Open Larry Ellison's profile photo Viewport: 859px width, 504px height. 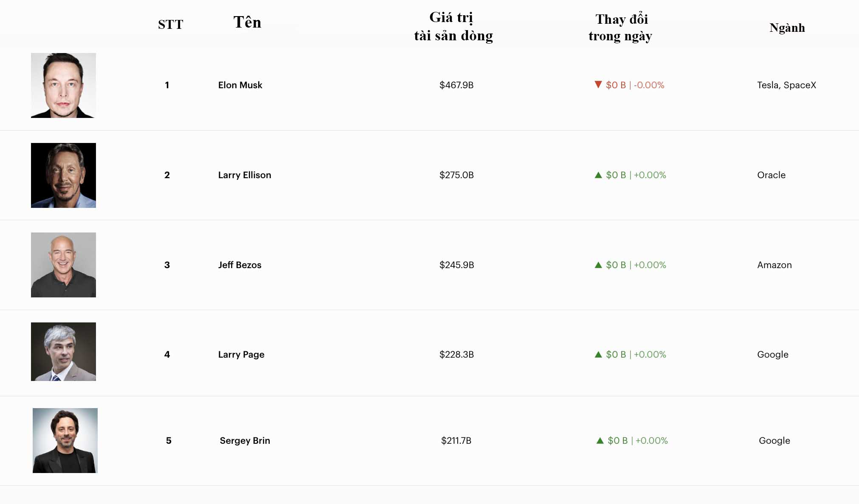(63, 175)
